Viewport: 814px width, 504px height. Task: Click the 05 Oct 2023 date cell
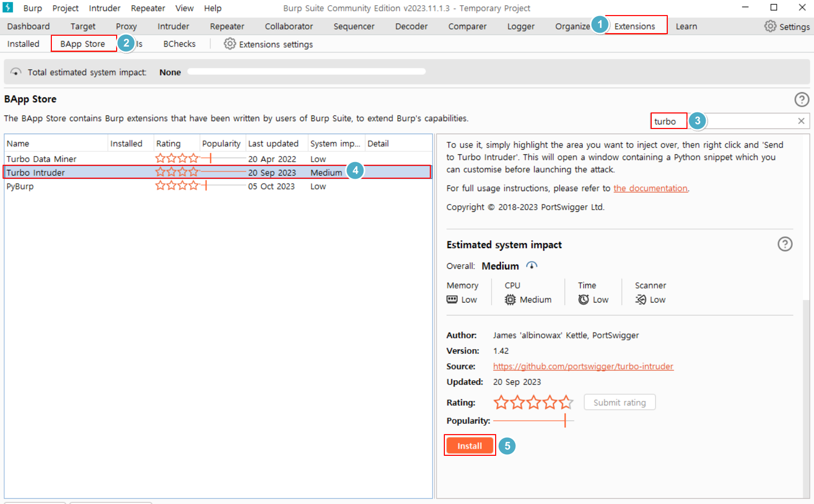271,186
